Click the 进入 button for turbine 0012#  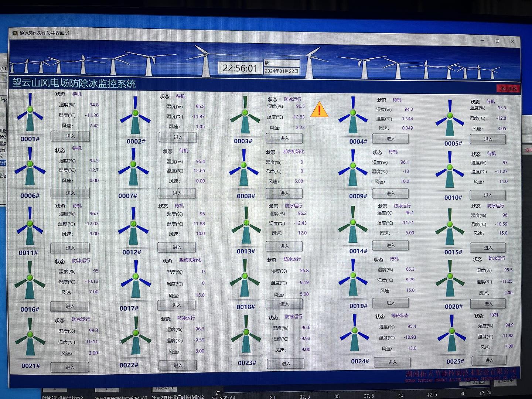pos(177,248)
